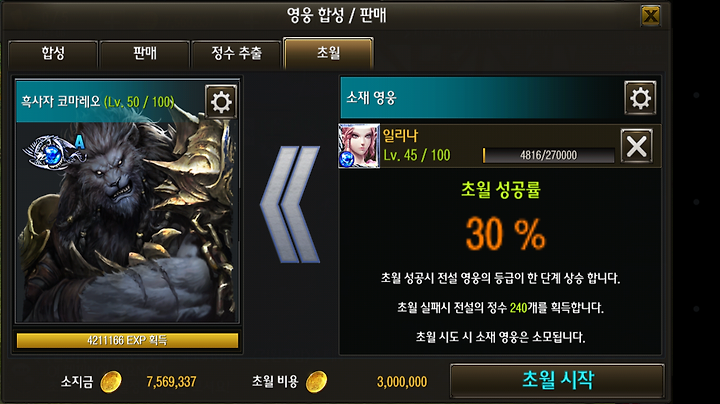Open the 정수 추출 tab
The height and width of the screenshot is (404, 720).
[236, 54]
